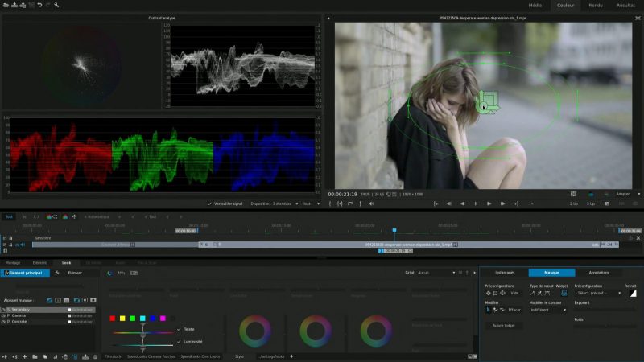Open the Gris Aucun dropdown
The image size is (644, 362).
(x=436, y=273)
